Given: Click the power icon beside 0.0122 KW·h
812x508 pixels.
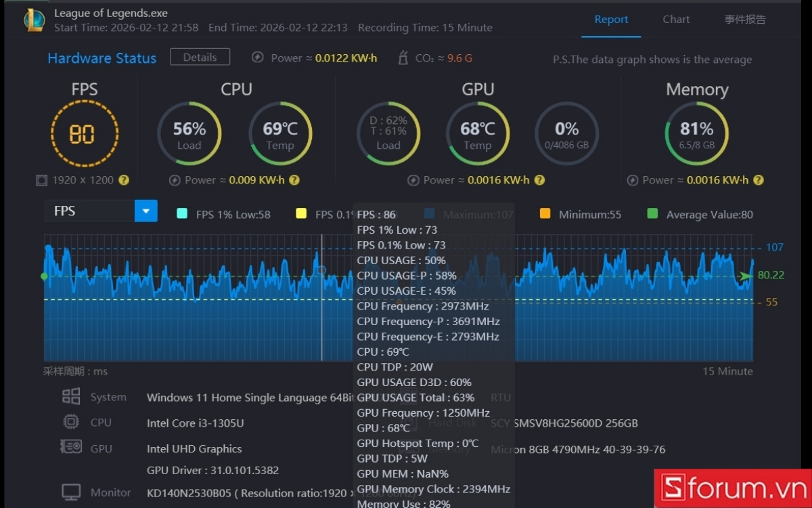Looking at the screenshot, I should pyautogui.click(x=257, y=58).
